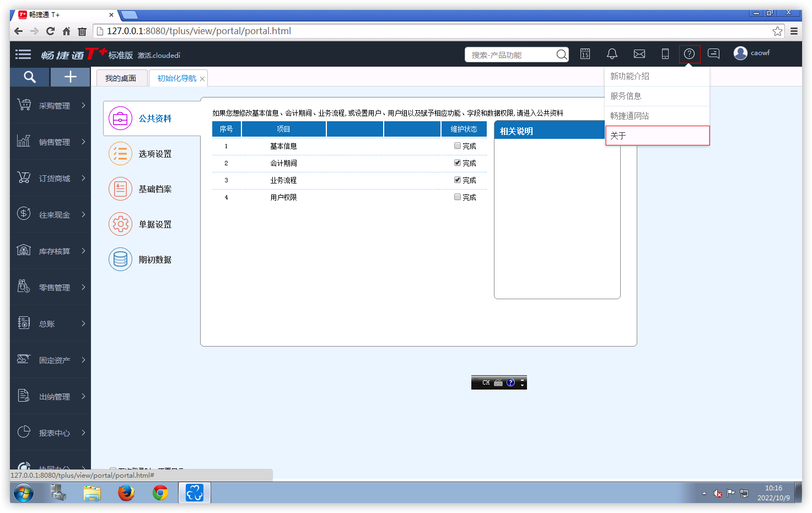Click browser back arrow
The width and height of the screenshot is (812, 513).
pyautogui.click(x=19, y=31)
